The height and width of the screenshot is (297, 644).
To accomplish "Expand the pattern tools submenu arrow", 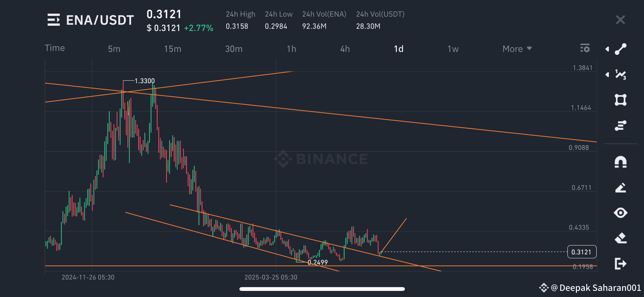I will point(607,75).
